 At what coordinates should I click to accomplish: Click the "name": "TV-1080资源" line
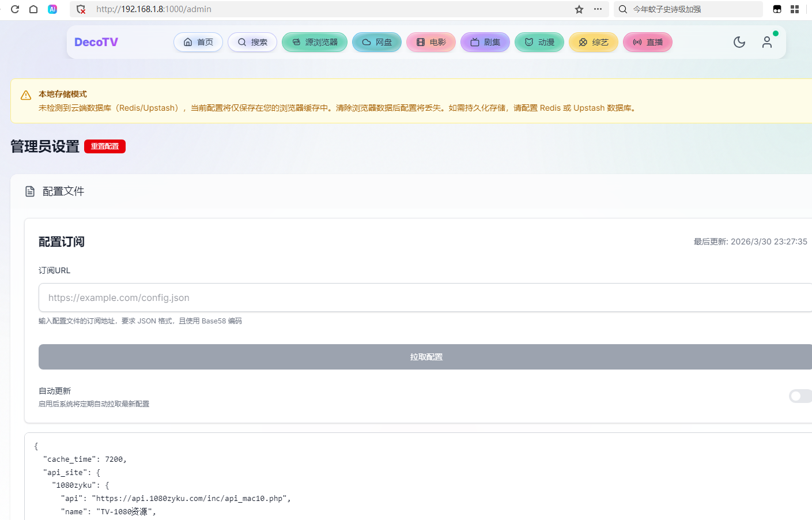(x=108, y=512)
